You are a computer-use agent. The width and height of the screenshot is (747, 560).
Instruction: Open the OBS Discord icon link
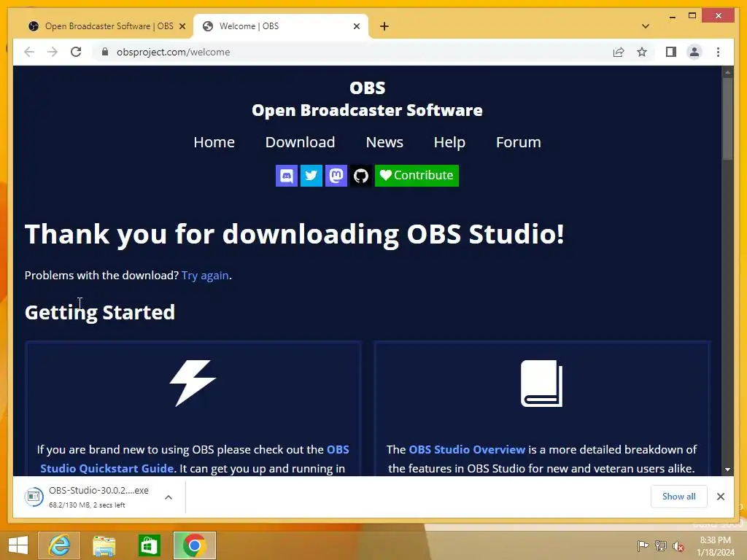[286, 176]
